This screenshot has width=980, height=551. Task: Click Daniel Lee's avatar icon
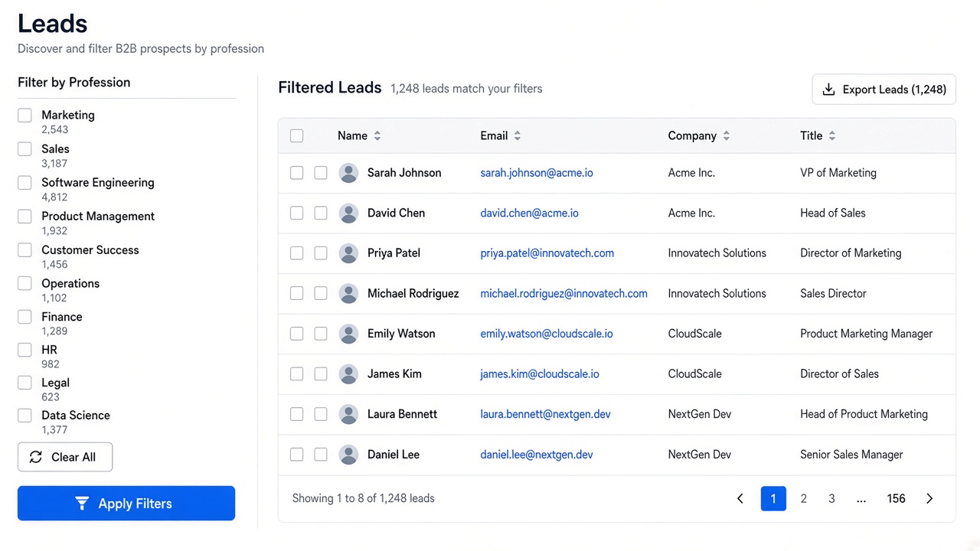pos(348,455)
